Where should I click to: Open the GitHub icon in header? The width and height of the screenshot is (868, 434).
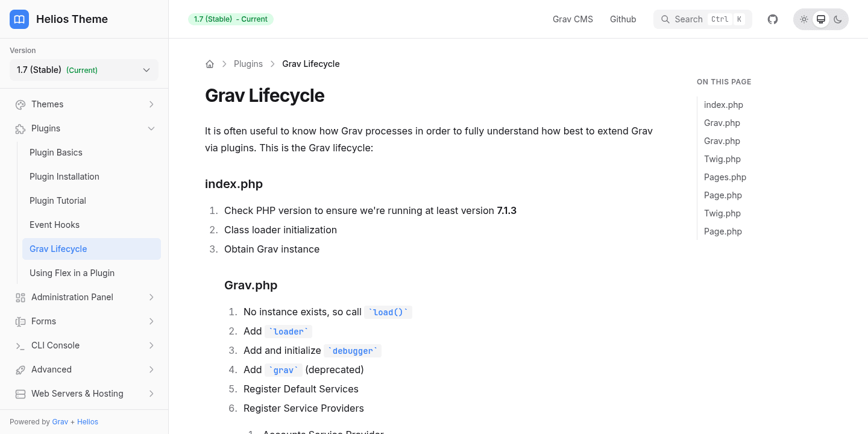pos(773,19)
